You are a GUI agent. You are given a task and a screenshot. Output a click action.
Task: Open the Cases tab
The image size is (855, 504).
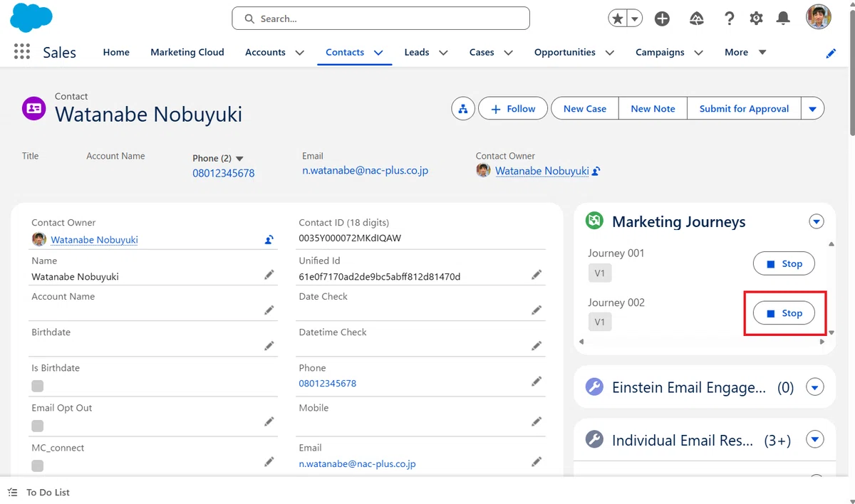point(482,52)
